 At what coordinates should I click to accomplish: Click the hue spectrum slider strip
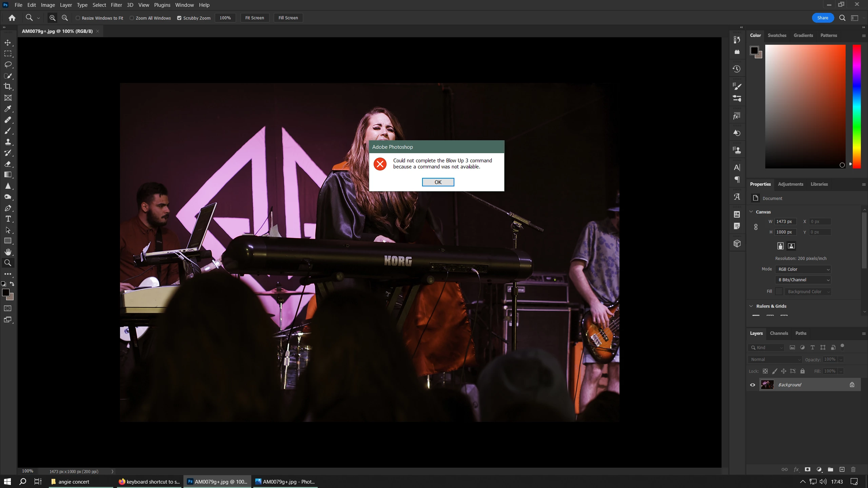point(856,106)
